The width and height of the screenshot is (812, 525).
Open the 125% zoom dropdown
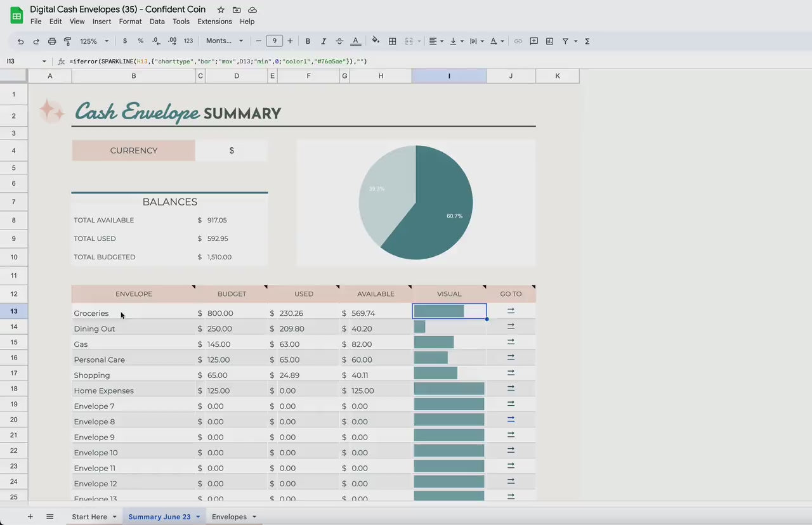(94, 41)
